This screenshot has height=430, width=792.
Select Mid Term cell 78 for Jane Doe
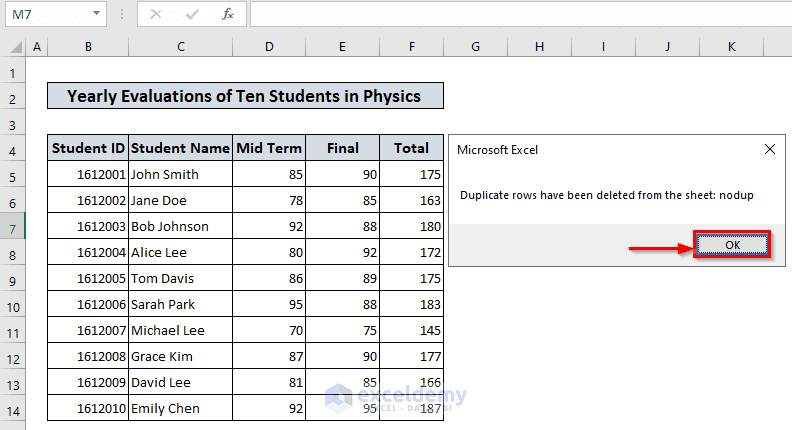pyautogui.click(x=269, y=200)
